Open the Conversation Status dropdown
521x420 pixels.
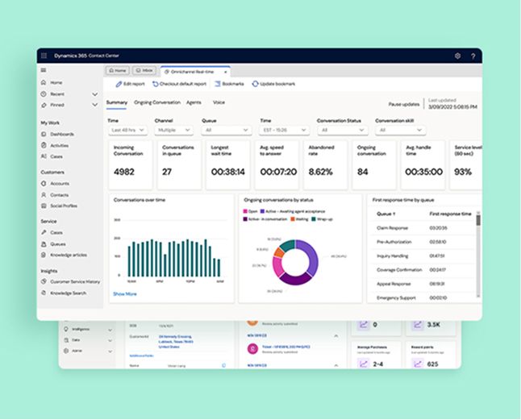click(342, 130)
